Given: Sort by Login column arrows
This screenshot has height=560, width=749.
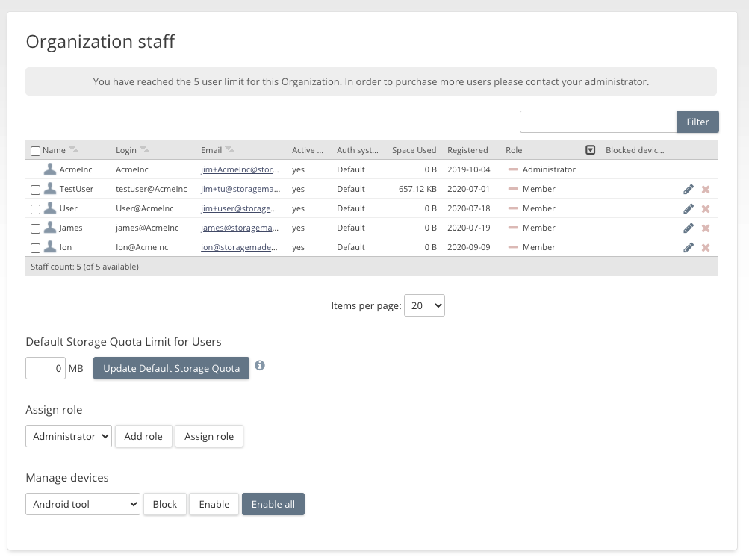Looking at the screenshot, I should click(x=145, y=150).
